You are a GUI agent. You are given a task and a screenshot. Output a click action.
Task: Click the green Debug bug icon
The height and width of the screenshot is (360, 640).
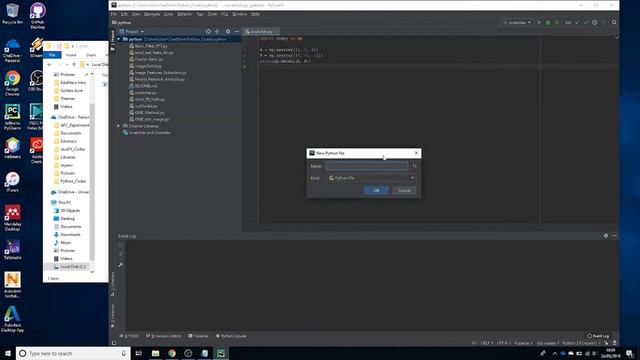(x=548, y=22)
